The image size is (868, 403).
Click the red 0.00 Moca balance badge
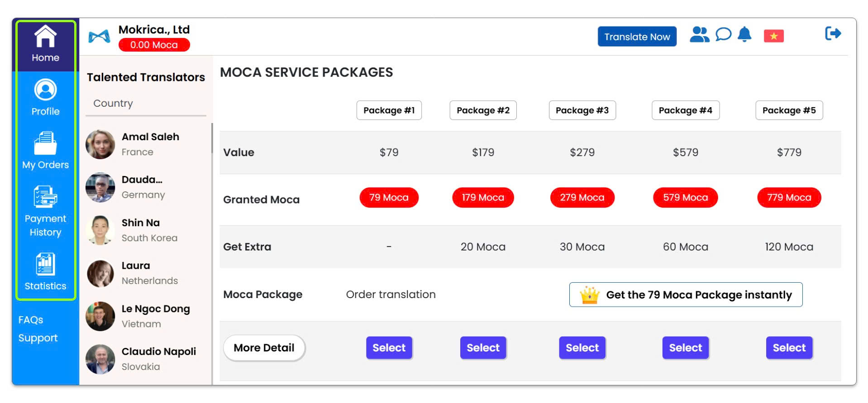154,45
